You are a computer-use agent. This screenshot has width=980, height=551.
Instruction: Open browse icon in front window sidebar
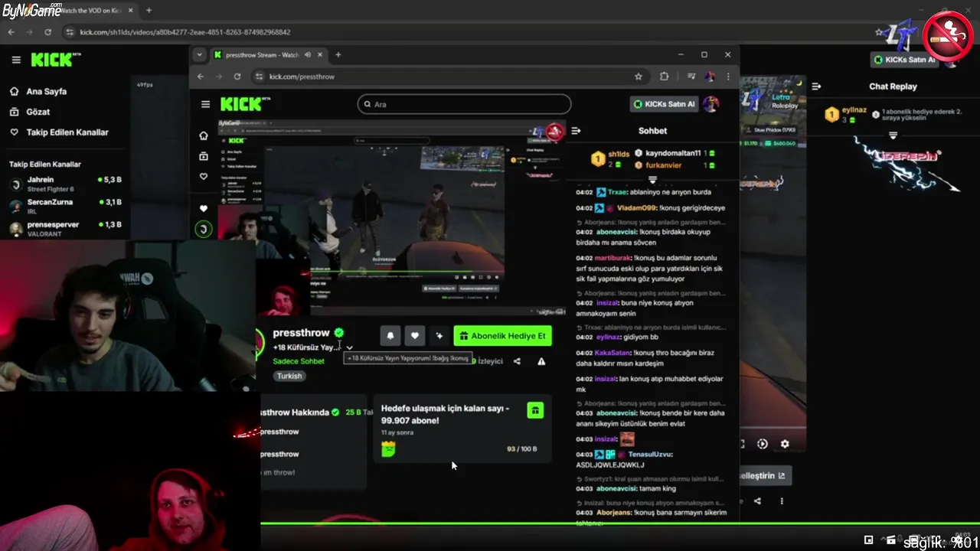click(x=204, y=156)
